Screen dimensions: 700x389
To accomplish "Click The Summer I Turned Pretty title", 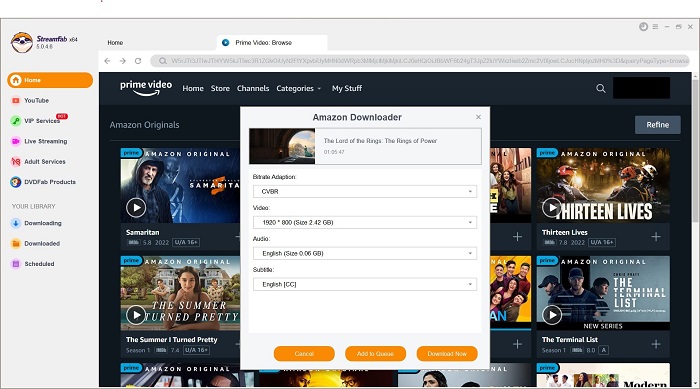I will [171, 339].
